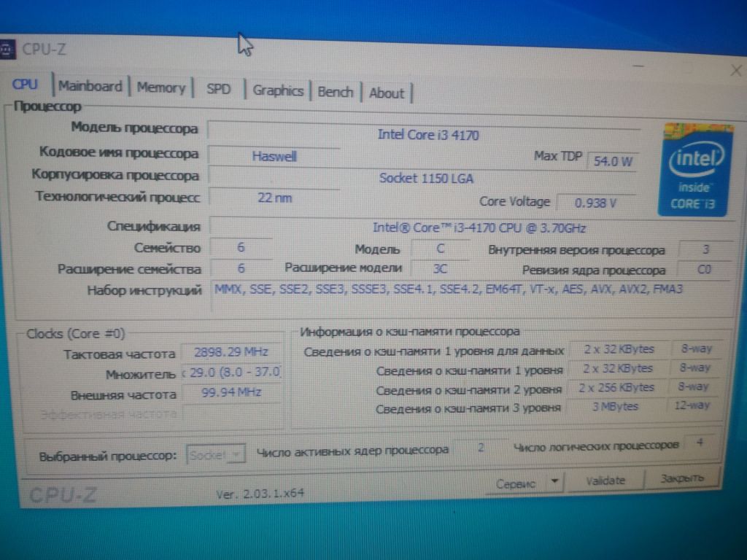Click the 22 nm technology field

tap(274, 198)
